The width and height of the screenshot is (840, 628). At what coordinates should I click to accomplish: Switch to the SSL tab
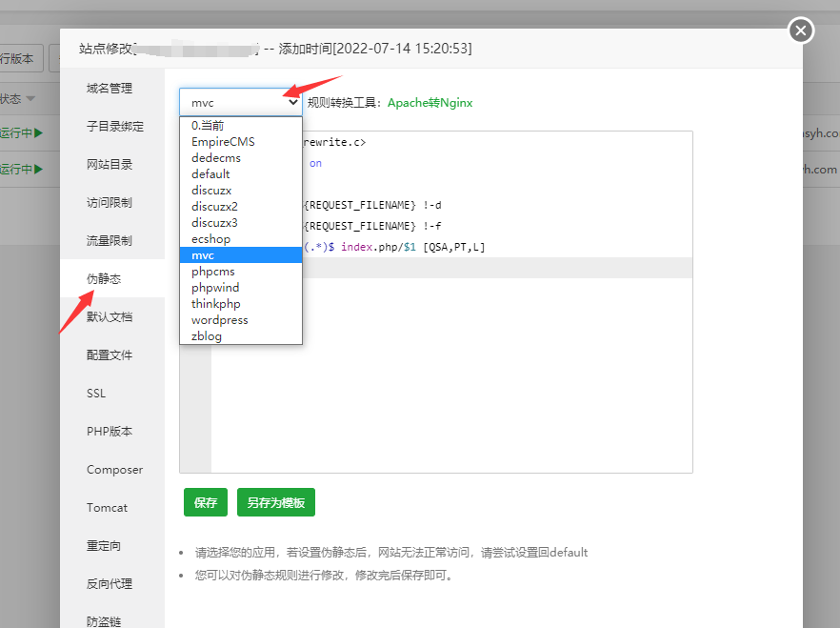coord(96,394)
